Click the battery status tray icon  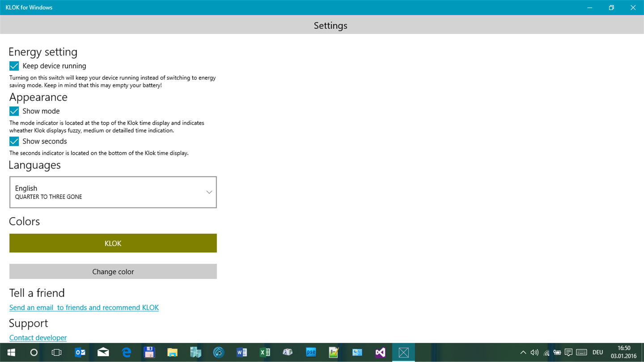pyautogui.click(x=557, y=353)
